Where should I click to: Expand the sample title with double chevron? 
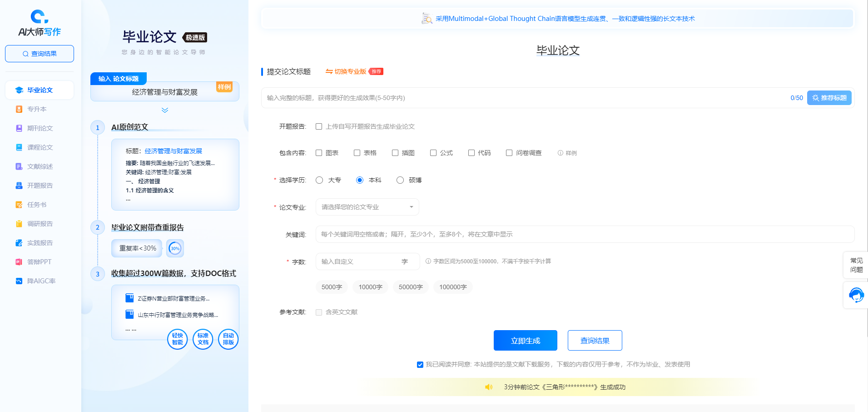[164, 110]
